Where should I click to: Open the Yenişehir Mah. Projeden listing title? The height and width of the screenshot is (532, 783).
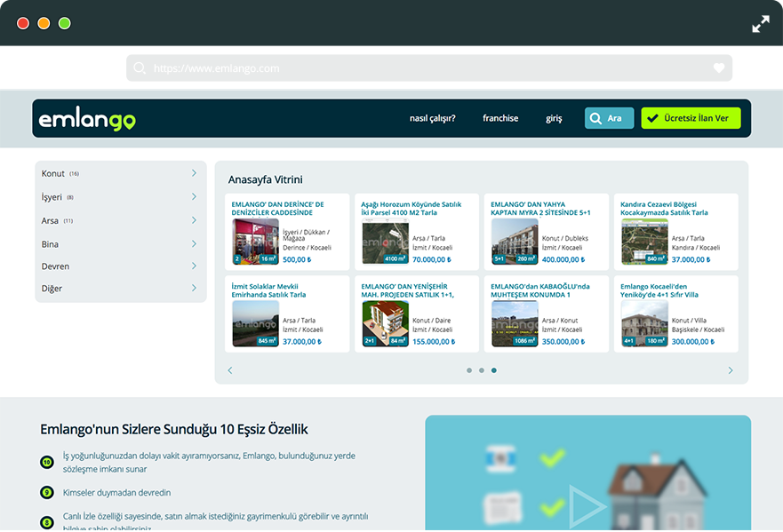(x=407, y=290)
